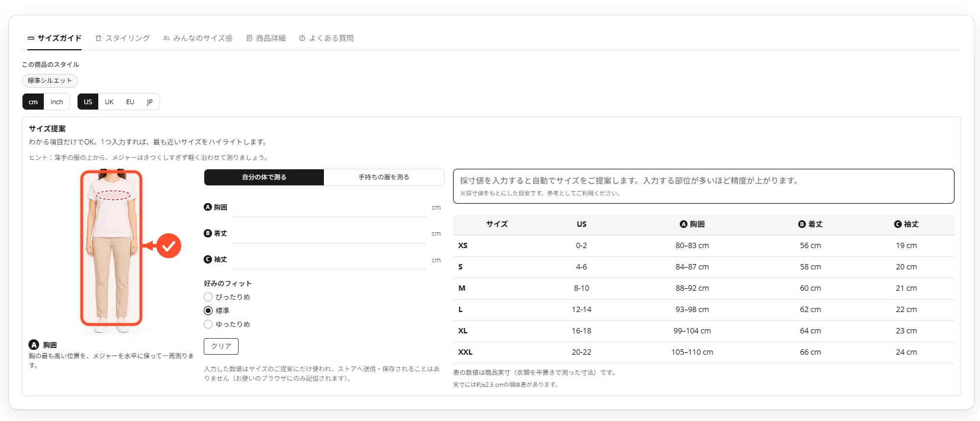
Task: Open the よくある質問 tab
Action: click(326, 38)
